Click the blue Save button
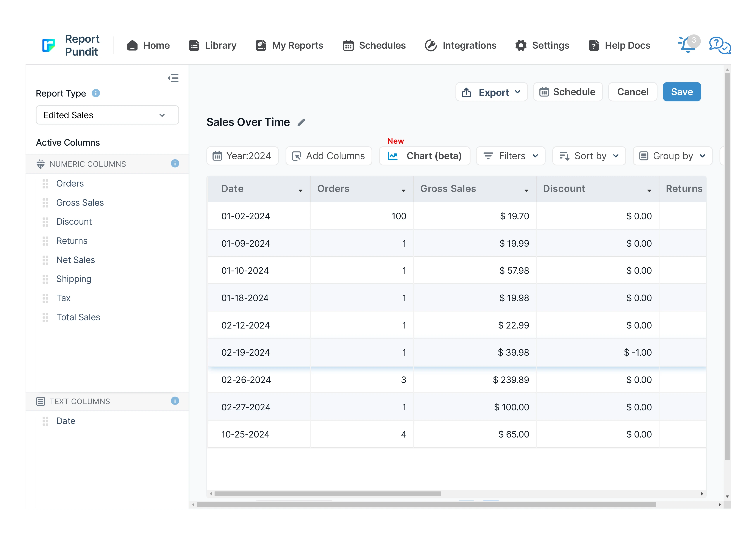 pyautogui.click(x=682, y=92)
